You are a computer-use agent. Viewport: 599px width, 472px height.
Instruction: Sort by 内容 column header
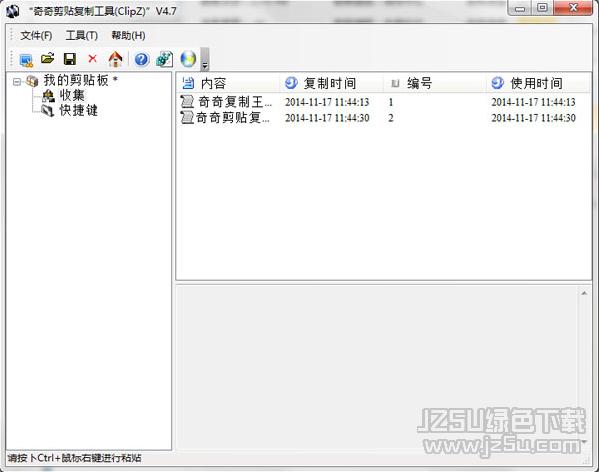point(228,83)
